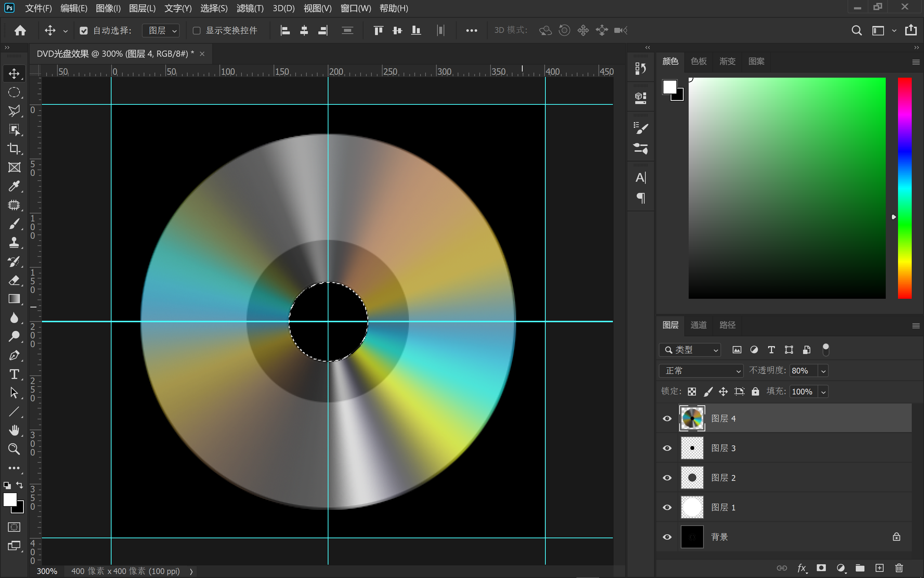Select the Dodge tool
The height and width of the screenshot is (578, 924).
(x=14, y=336)
